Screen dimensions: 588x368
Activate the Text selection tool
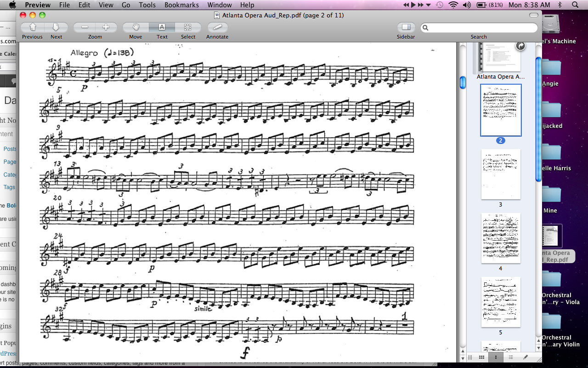[x=162, y=27]
